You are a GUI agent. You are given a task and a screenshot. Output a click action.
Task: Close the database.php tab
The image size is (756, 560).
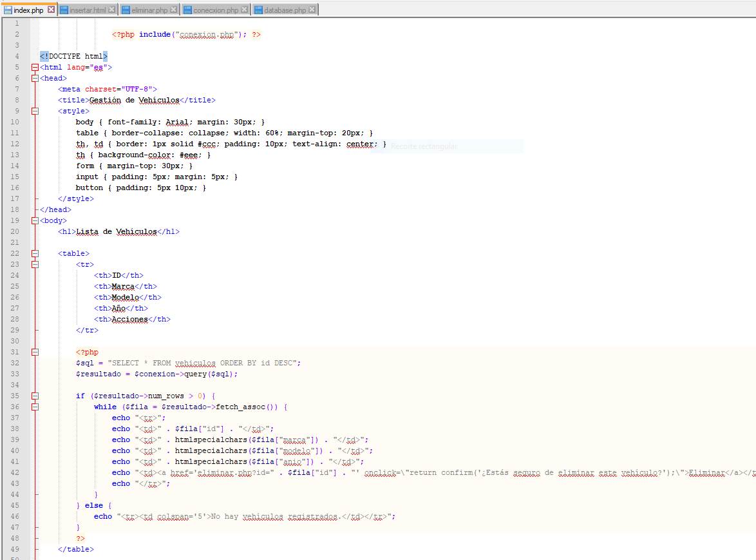pos(312,10)
